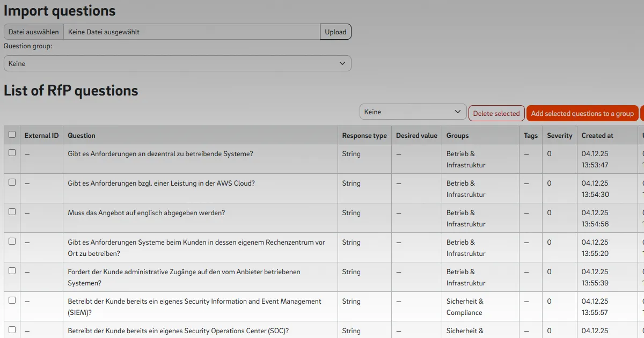644x338 pixels.
Task: Click the Delete selected button
Action: click(x=496, y=113)
